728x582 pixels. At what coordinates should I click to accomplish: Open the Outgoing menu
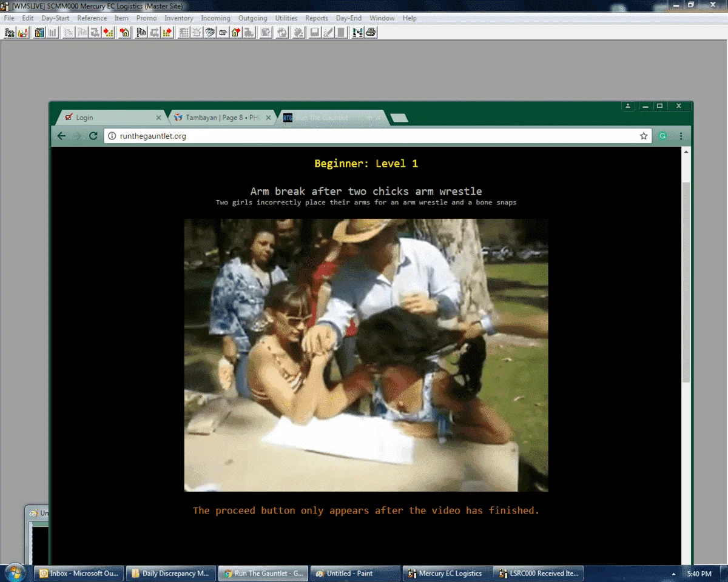point(252,18)
